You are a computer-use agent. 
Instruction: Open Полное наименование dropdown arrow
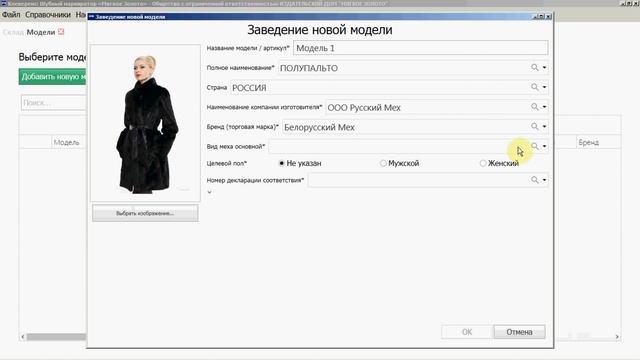click(544, 68)
